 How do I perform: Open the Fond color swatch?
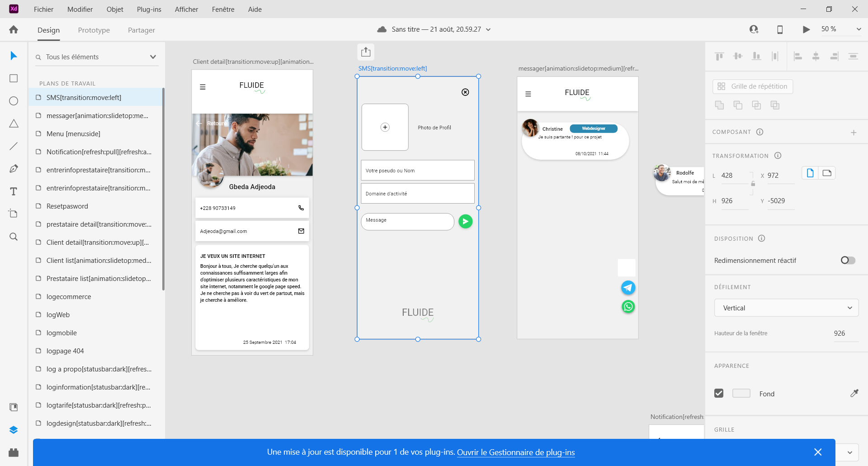[x=741, y=393]
